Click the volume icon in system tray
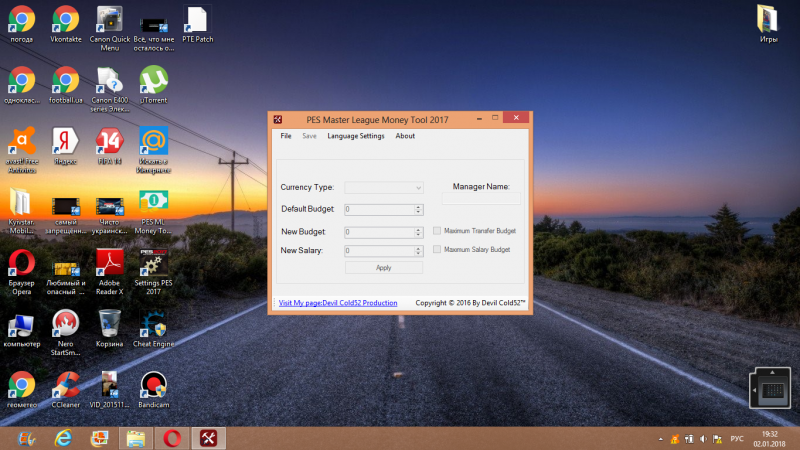 [x=703, y=439]
